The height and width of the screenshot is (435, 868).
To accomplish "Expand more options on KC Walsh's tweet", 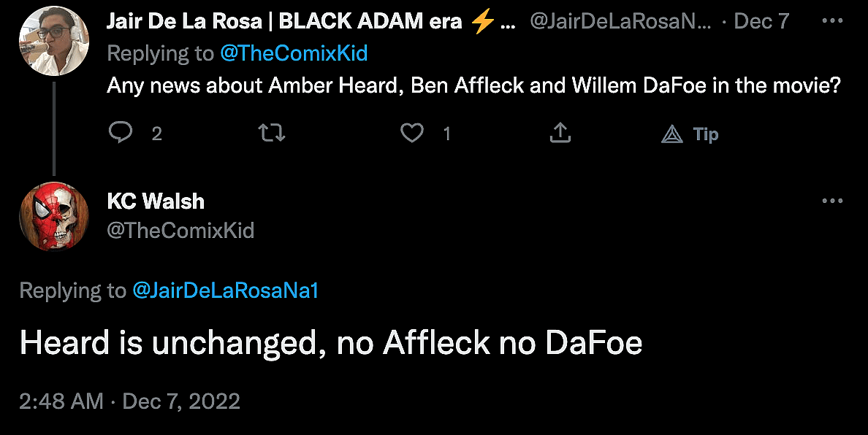I will [832, 201].
